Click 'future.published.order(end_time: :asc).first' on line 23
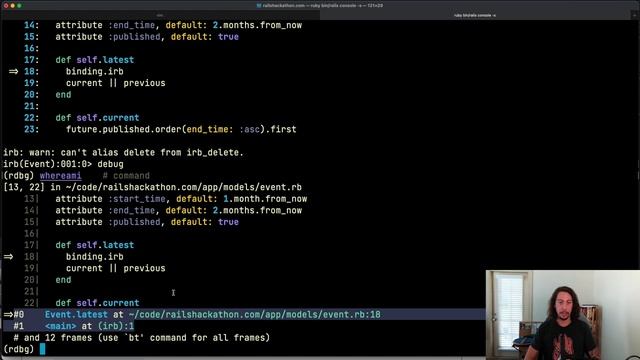 pyautogui.click(x=181, y=129)
